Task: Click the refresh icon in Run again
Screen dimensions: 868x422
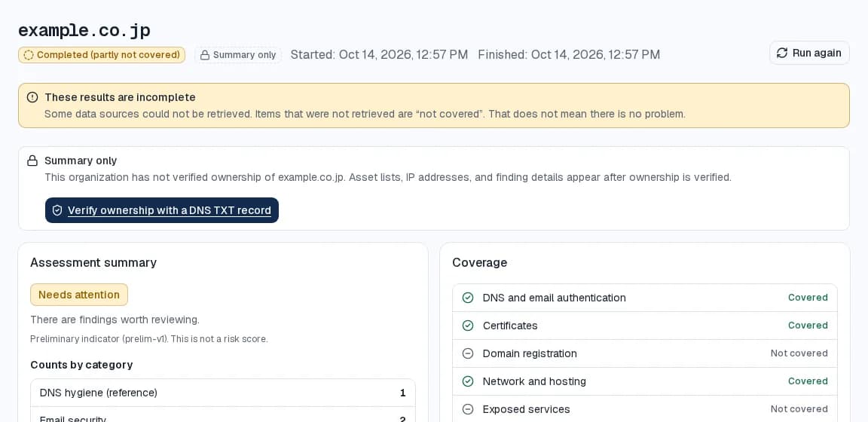Action: [781, 53]
